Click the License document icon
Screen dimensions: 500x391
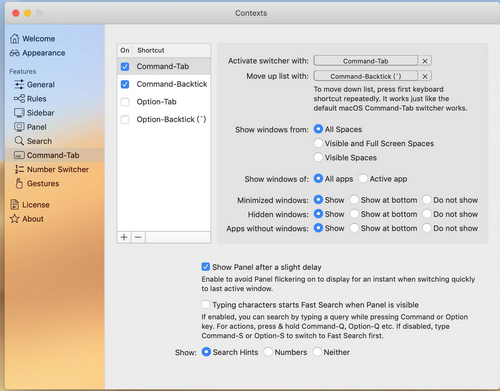[x=14, y=205]
